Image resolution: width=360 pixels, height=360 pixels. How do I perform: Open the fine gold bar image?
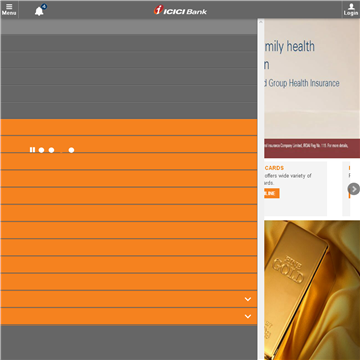point(312,290)
